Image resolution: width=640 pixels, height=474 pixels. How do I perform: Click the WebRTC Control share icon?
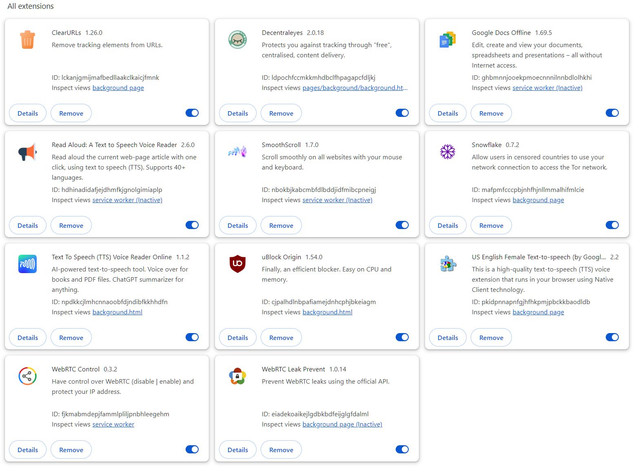point(27,376)
